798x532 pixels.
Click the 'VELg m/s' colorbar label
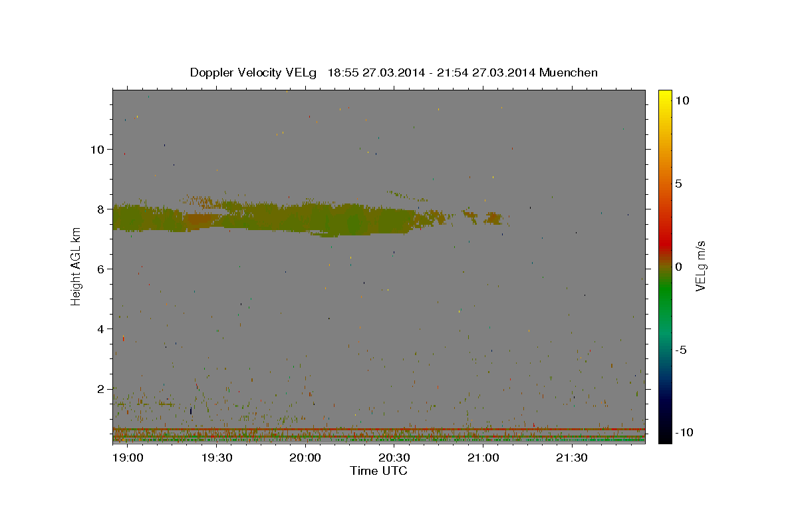pyautogui.click(x=700, y=266)
